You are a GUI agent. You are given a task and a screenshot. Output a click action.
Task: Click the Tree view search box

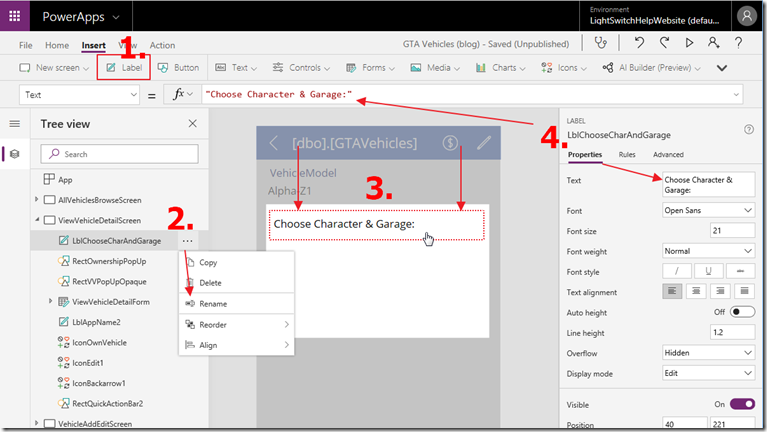pos(120,154)
